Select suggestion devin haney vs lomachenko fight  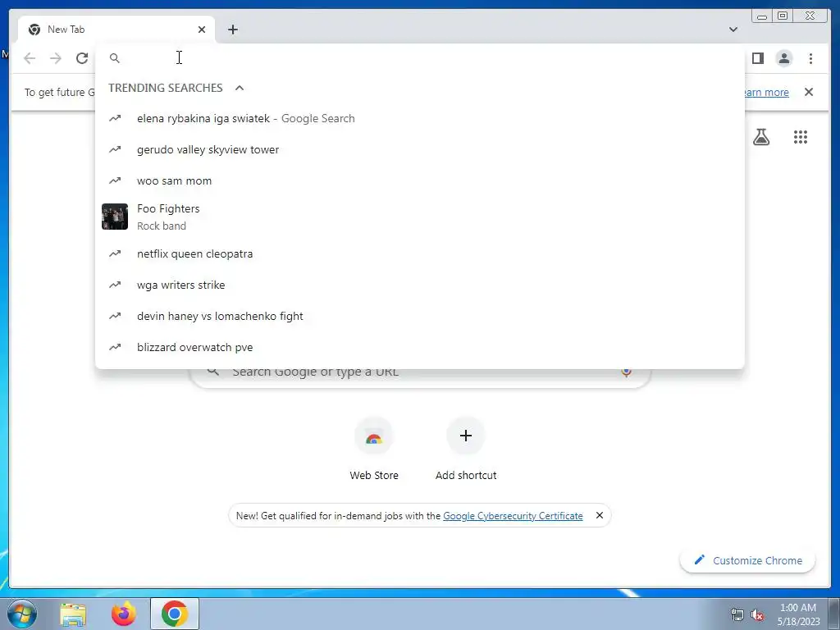[420, 316]
